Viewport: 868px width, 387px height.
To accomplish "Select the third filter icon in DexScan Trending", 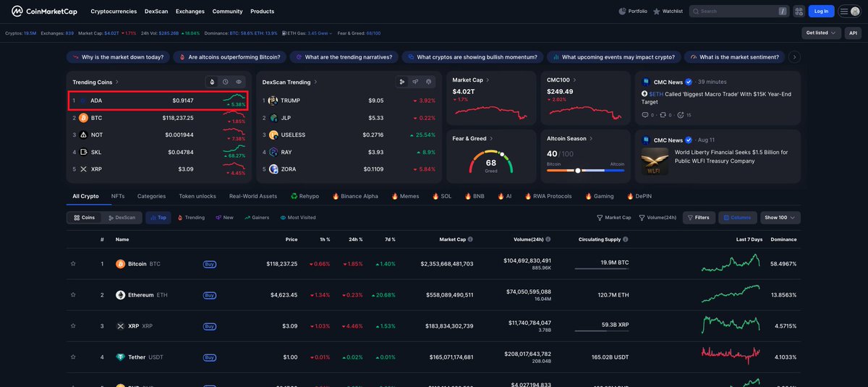I will pos(429,82).
